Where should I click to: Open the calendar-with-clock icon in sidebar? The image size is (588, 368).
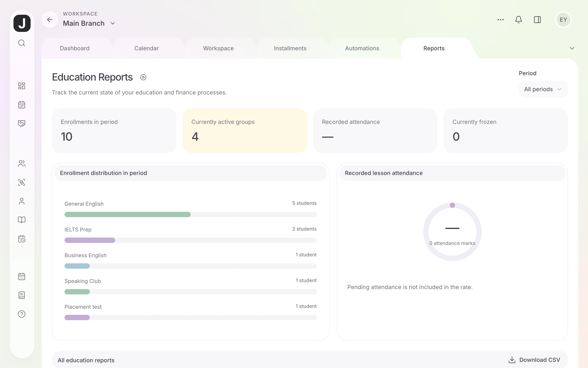coord(22,239)
